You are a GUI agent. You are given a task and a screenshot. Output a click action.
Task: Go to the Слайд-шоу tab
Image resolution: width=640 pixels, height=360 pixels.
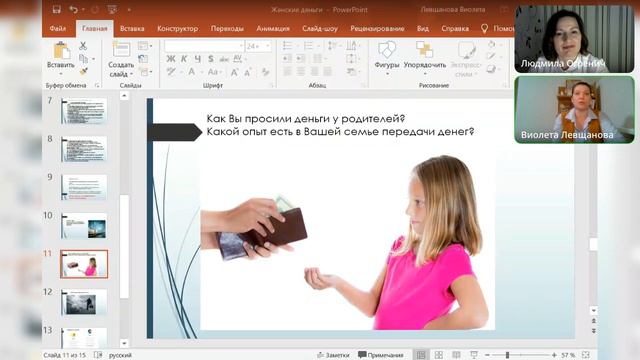tap(320, 29)
